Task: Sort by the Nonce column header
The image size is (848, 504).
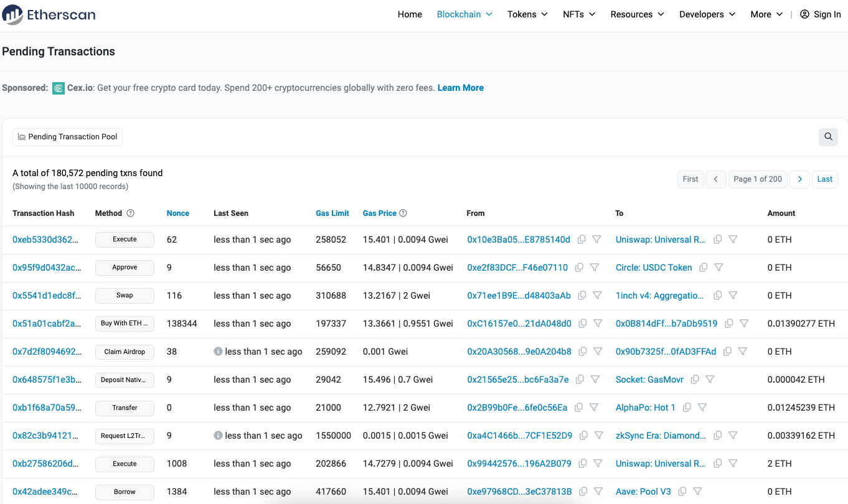Action: coord(178,213)
